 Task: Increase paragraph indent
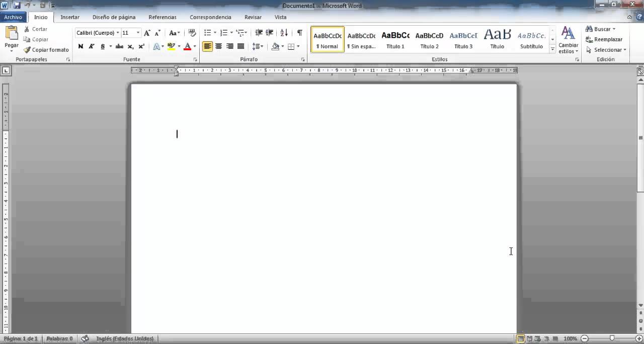[270, 33]
